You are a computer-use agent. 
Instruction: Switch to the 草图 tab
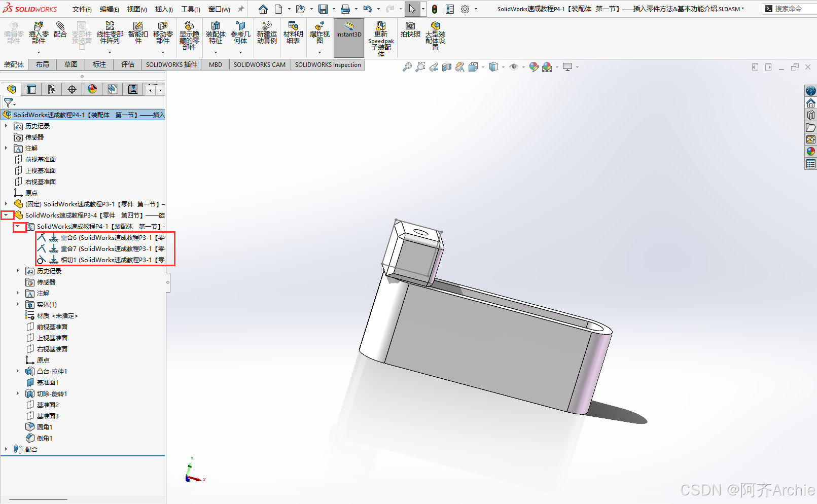(x=71, y=64)
